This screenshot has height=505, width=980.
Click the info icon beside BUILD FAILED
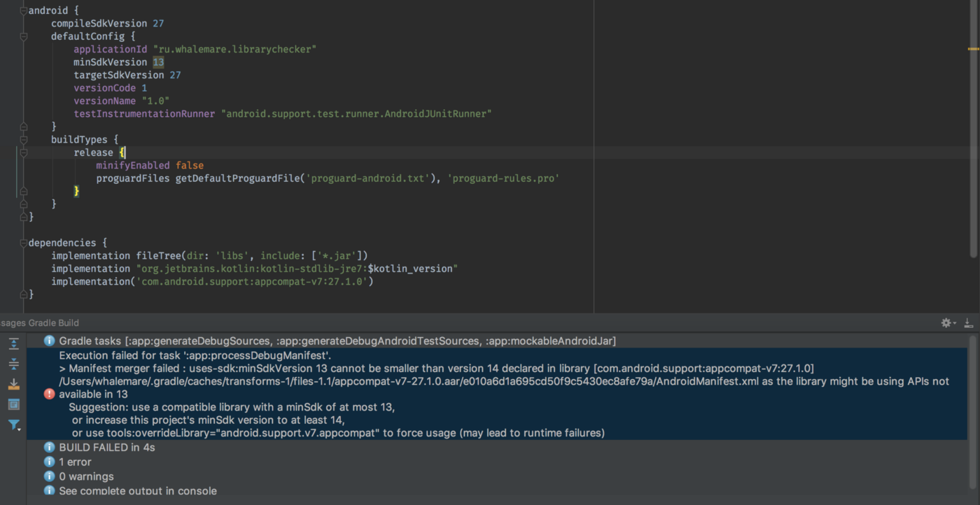click(49, 447)
